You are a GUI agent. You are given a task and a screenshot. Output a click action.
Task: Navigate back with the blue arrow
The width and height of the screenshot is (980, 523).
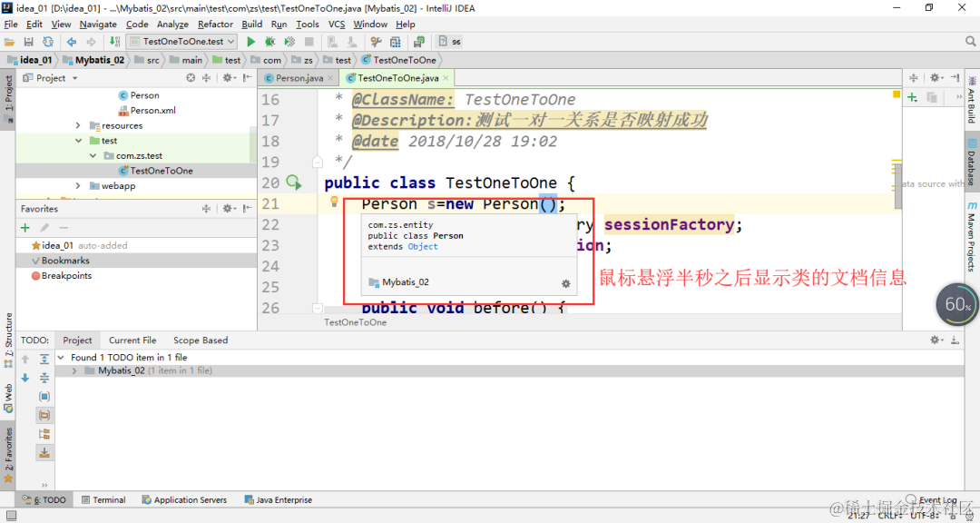[x=72, y=42]
